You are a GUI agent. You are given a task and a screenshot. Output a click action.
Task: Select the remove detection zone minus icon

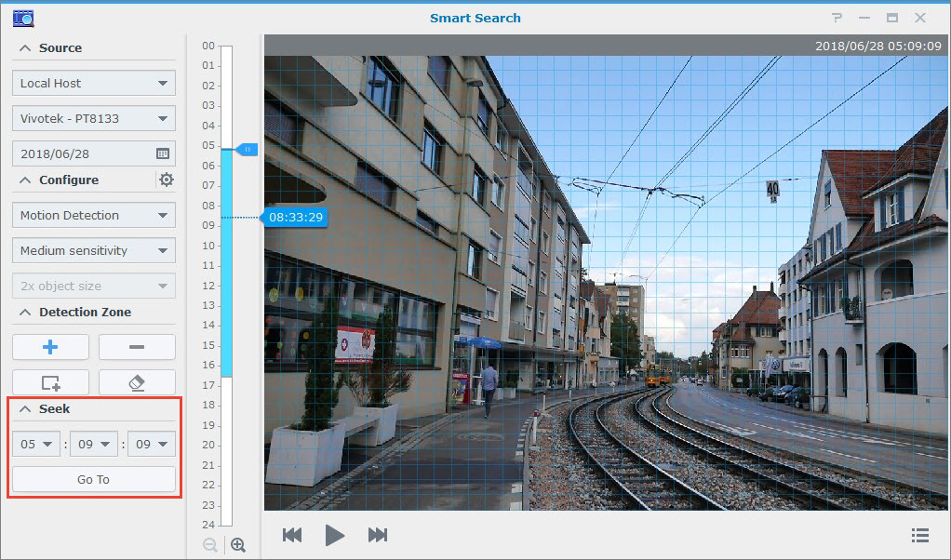(137, 346)
